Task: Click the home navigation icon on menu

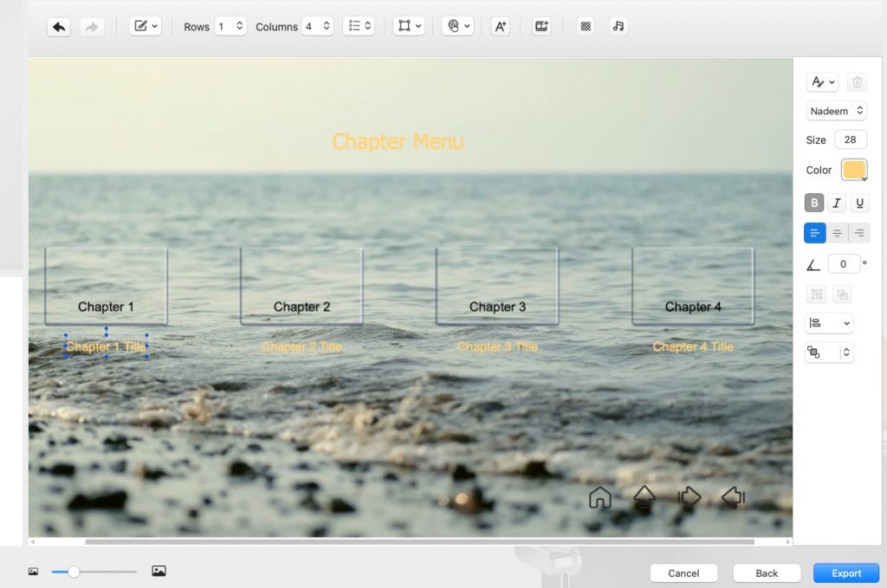Action: tap(599, 498)
